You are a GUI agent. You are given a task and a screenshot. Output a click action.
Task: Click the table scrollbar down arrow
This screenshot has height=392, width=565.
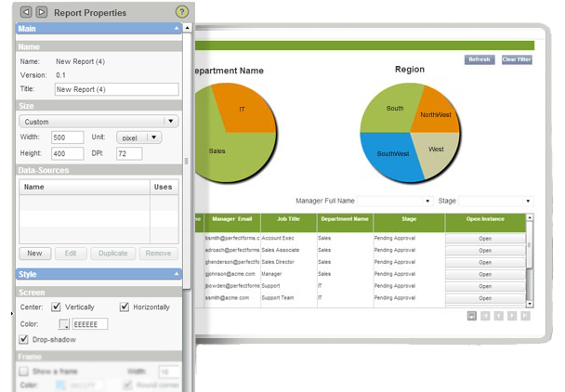530,304
